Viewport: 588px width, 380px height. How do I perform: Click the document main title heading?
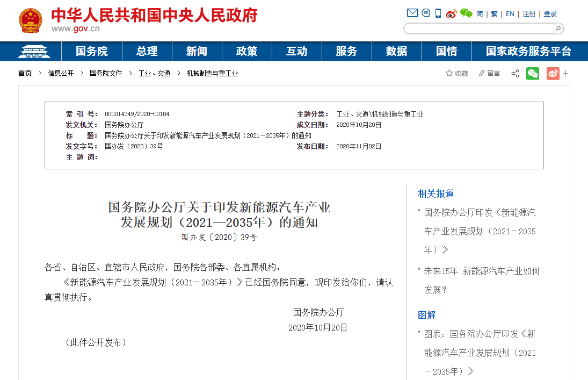220,215
